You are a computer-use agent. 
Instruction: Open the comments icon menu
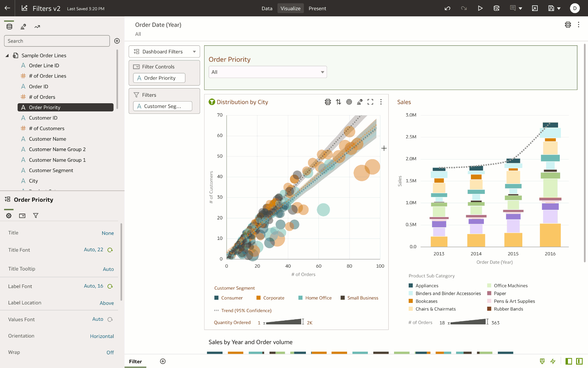pyautogui.click(x=516, y=8)
